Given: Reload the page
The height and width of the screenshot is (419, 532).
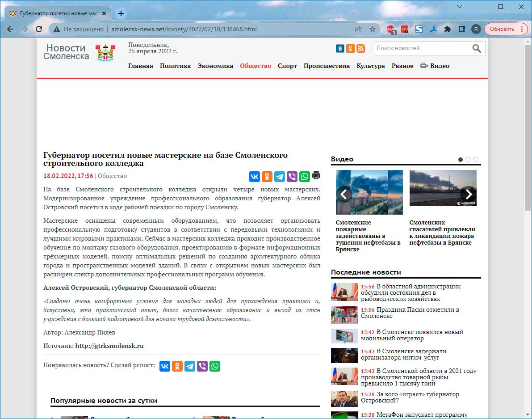Looking at the screenshot, I should coord(39,29).
